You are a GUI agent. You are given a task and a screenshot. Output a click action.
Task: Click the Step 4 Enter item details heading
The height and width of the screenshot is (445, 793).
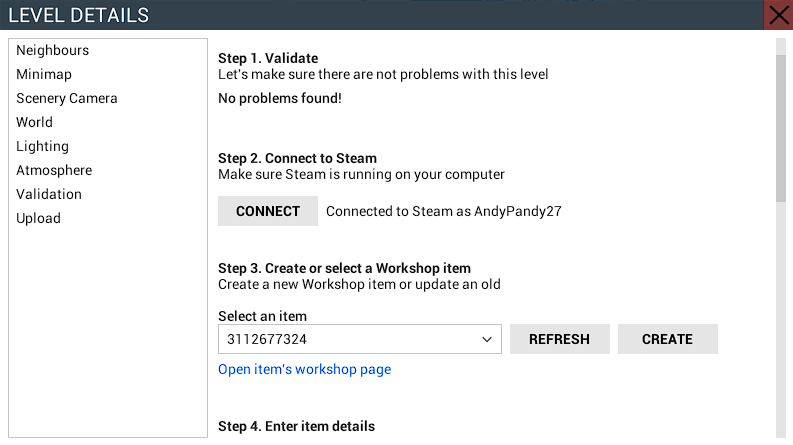pos(296,426)
